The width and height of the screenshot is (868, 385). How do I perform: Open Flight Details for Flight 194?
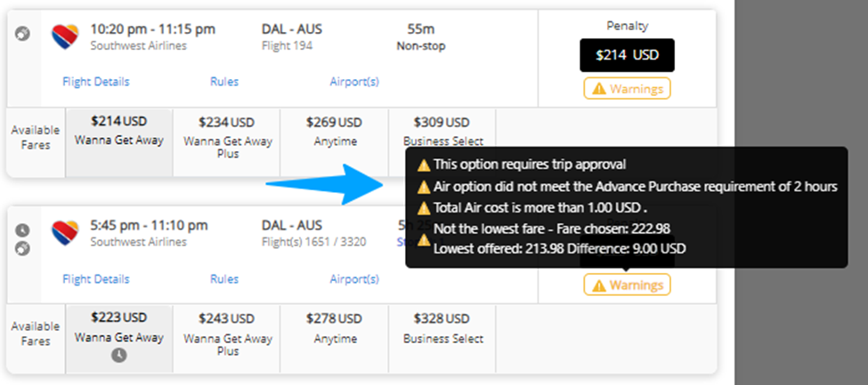96,82
